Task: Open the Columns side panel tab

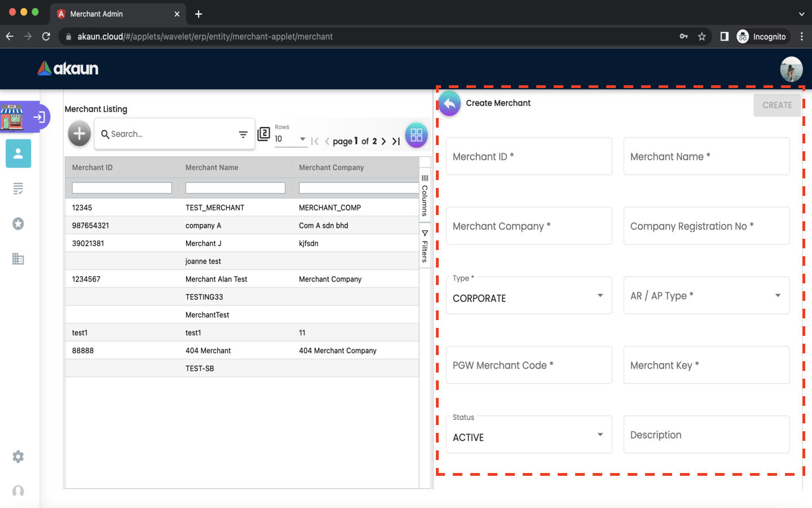Action: tap(425, 195)
